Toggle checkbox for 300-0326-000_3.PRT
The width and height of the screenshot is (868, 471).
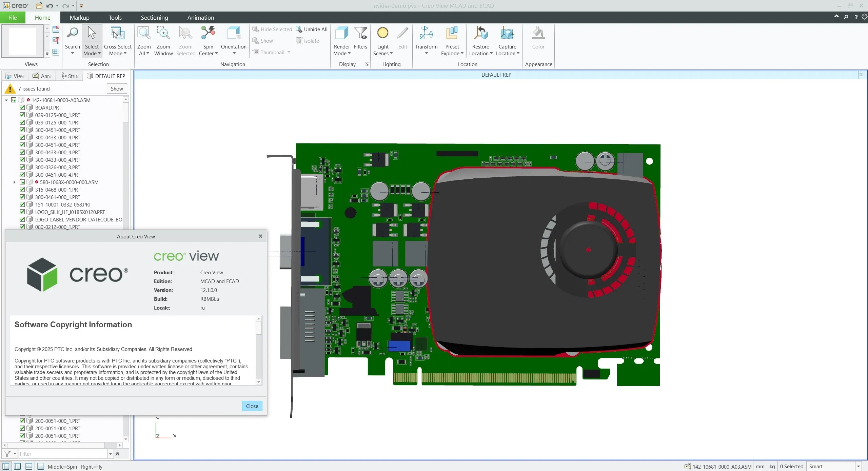point(22,167)
